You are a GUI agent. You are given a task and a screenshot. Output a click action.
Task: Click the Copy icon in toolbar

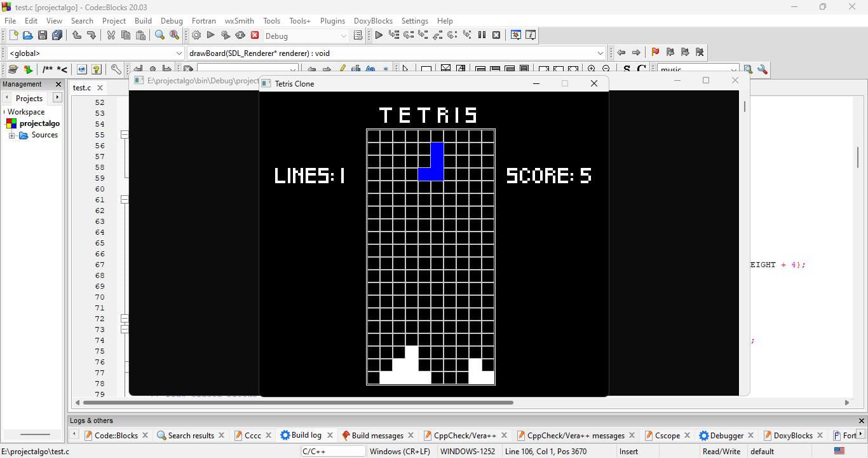coord(125,36)
